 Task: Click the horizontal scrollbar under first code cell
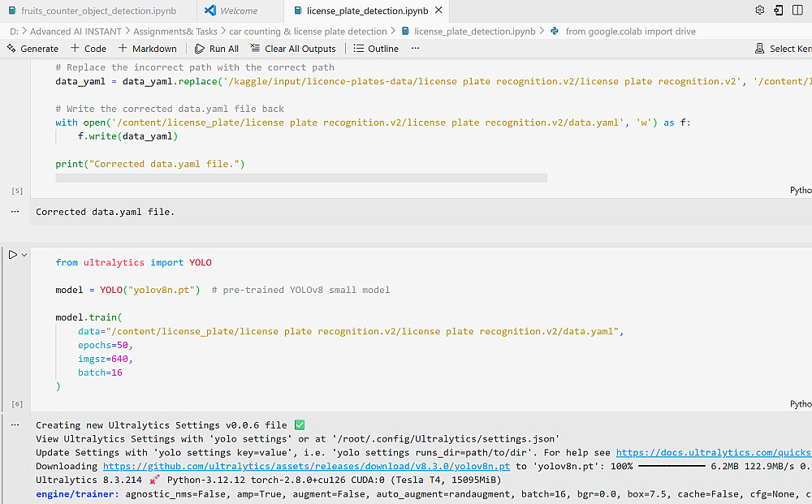pyautogui.click(x=300, y=178)
